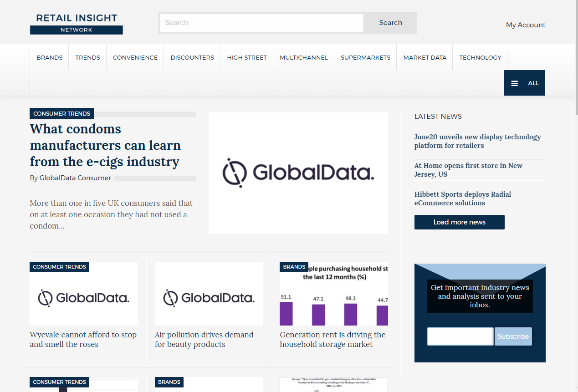Click the Subscribe button

(x=513, y=336)
